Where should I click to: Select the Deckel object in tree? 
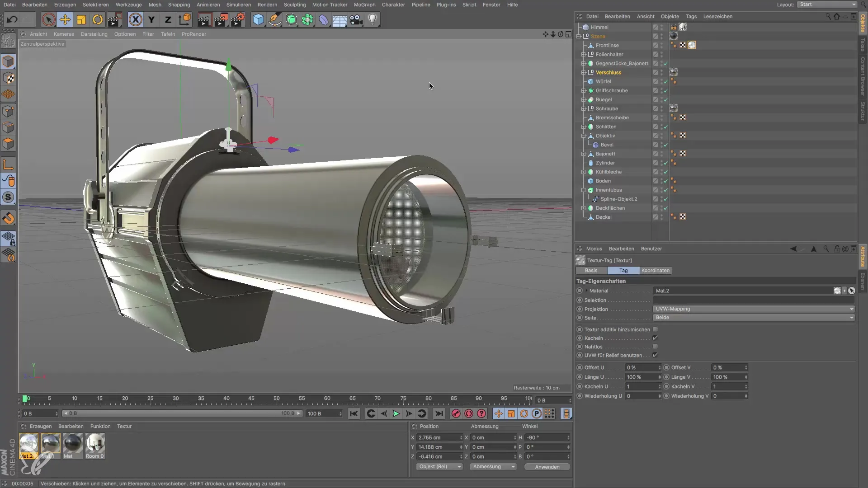603,217
